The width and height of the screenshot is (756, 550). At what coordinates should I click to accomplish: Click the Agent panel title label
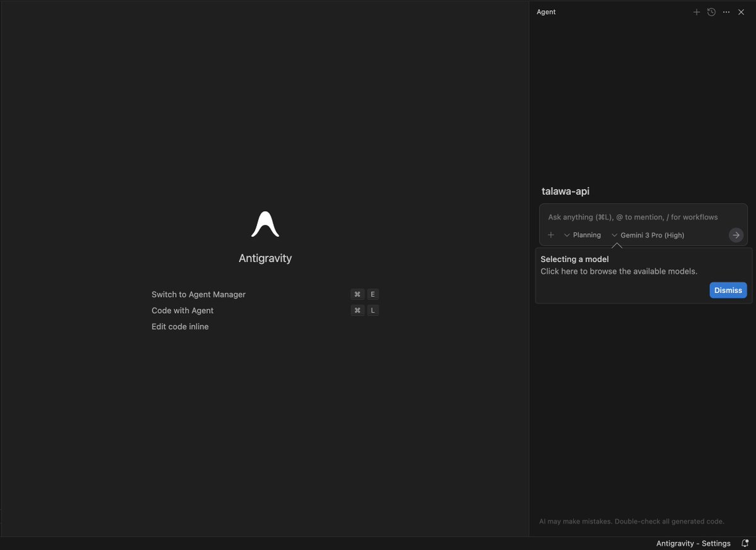click(x=546, y=12)
